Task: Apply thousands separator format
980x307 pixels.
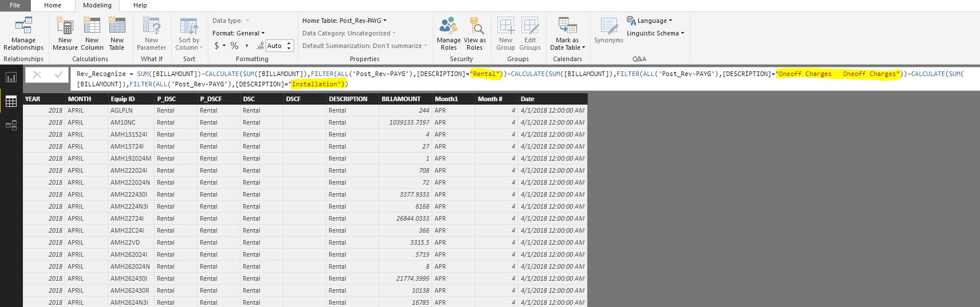Action: tap(247, 46)
